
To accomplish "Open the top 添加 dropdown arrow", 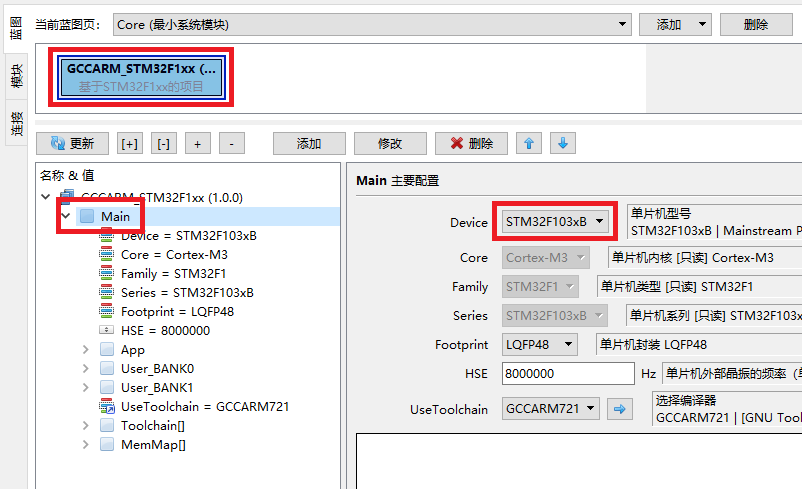I will click(702, 25).
